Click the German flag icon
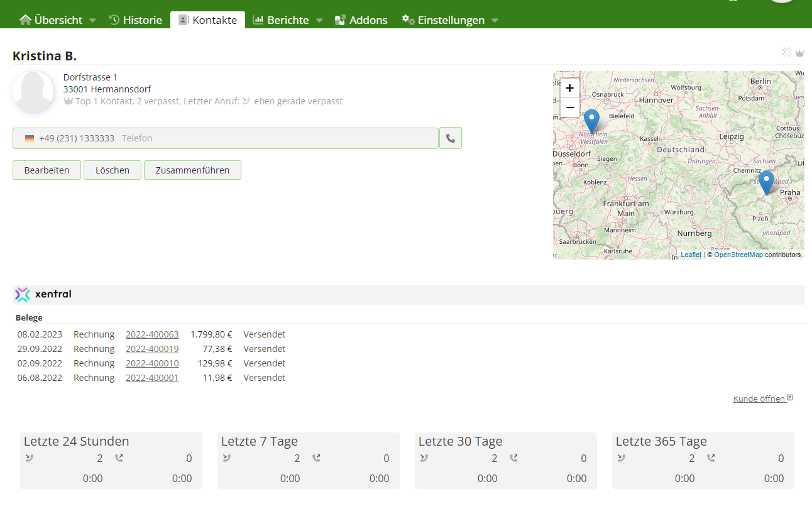 point(30,138)
